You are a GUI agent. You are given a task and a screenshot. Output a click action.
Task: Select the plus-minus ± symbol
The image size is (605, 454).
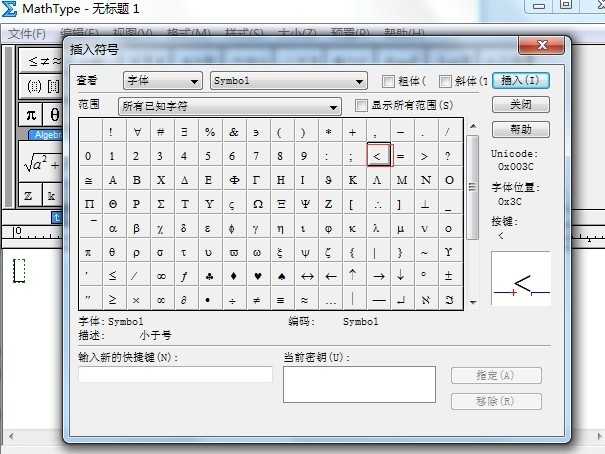pos(449,275)
